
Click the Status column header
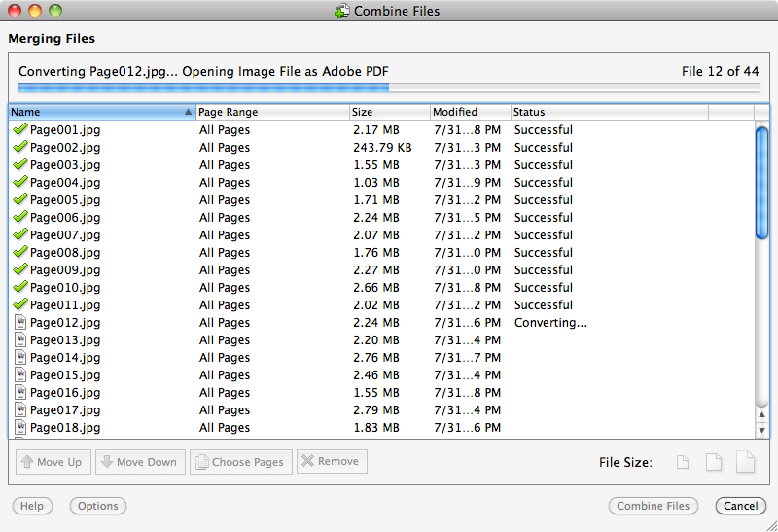(x=608, y=112)
